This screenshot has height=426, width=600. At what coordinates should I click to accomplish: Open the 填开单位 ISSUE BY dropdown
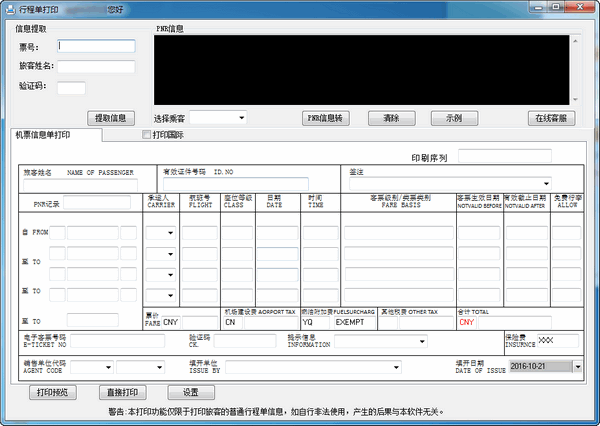[x=396, y=367]
